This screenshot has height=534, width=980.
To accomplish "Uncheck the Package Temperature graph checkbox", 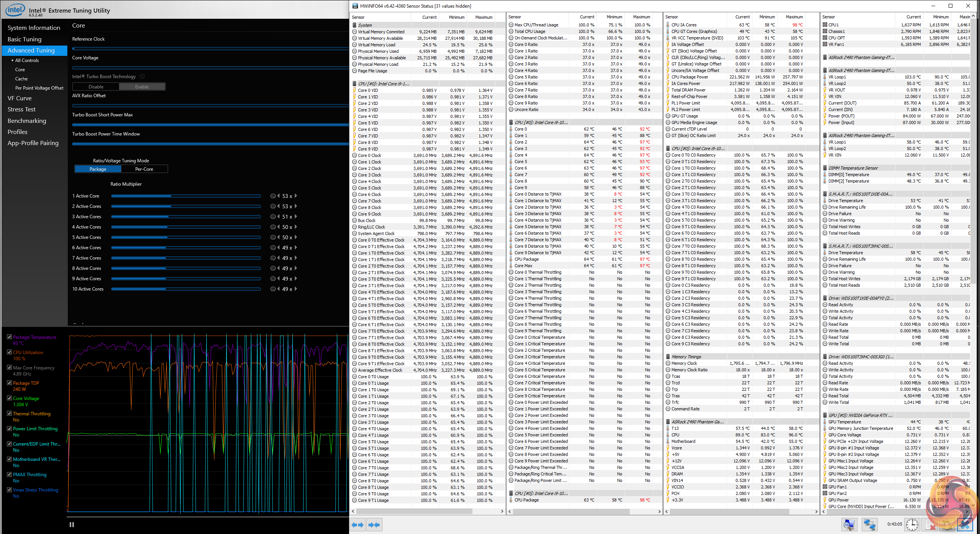I will [x=9, y=337].
